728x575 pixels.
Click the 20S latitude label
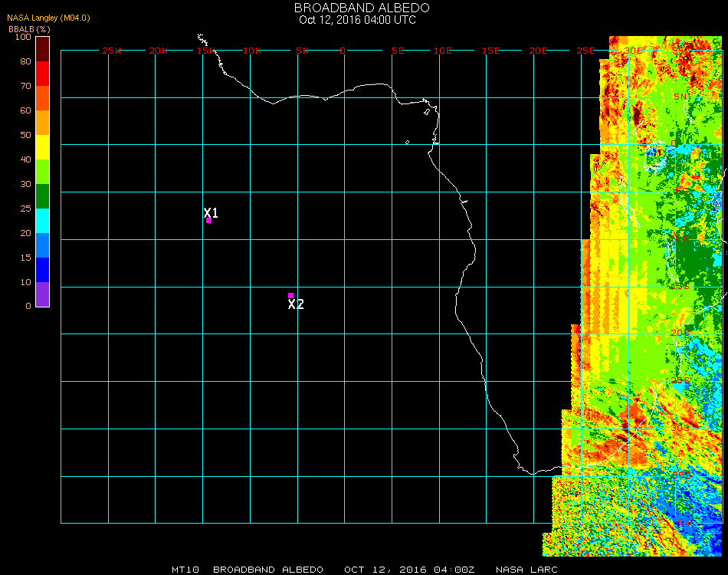point(680,333)
